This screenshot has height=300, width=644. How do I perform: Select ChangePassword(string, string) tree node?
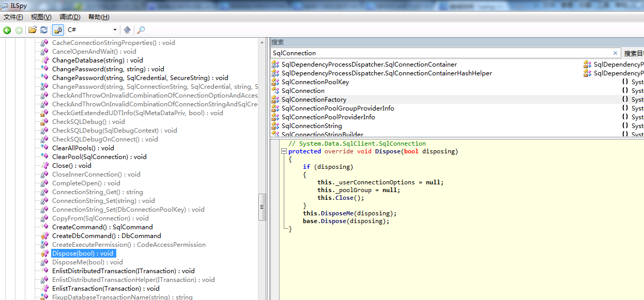point(108,69)
